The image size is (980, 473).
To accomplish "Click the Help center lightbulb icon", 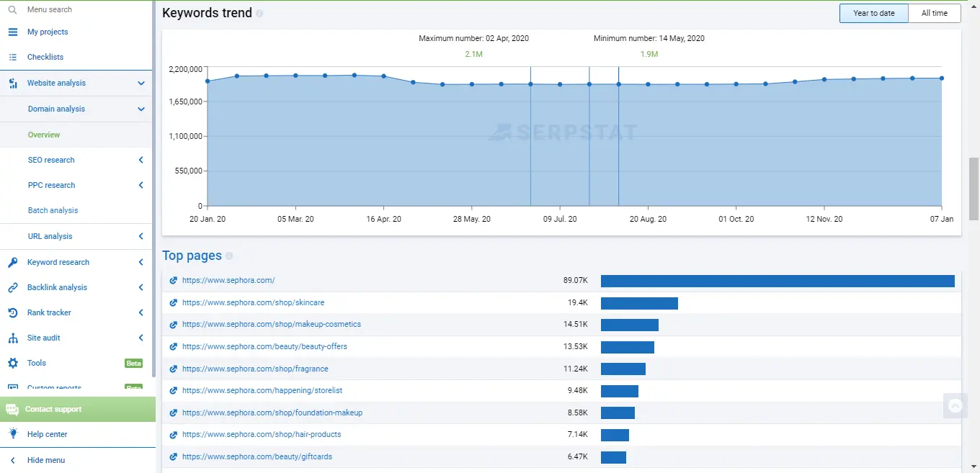I will click(x=12, y=434).
